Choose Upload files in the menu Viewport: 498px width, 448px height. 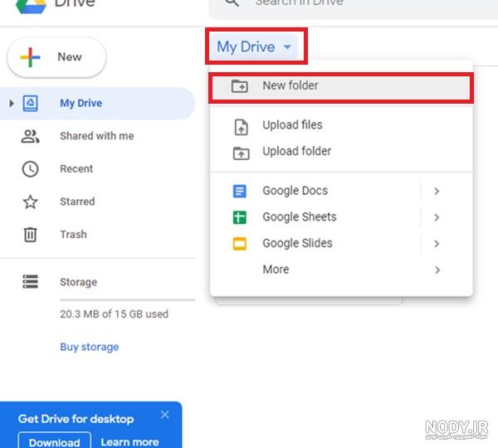(341, 125)
